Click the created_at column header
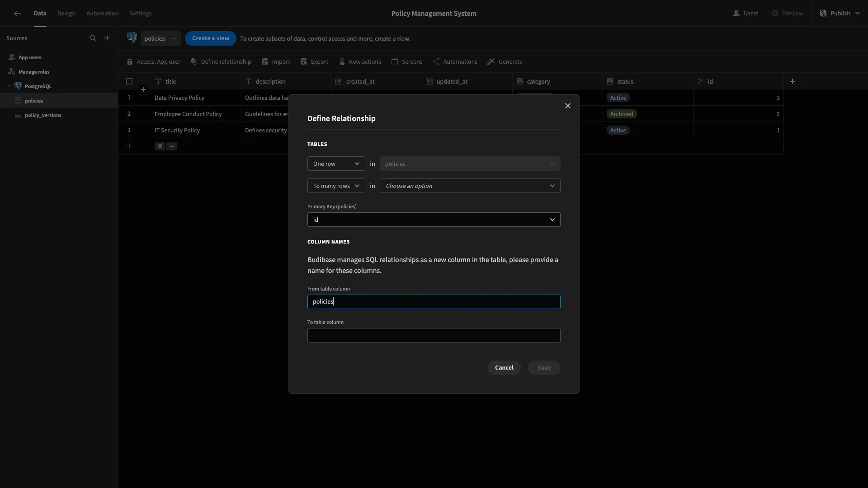Viewport: 868px width, 488px height. point(376,82)
